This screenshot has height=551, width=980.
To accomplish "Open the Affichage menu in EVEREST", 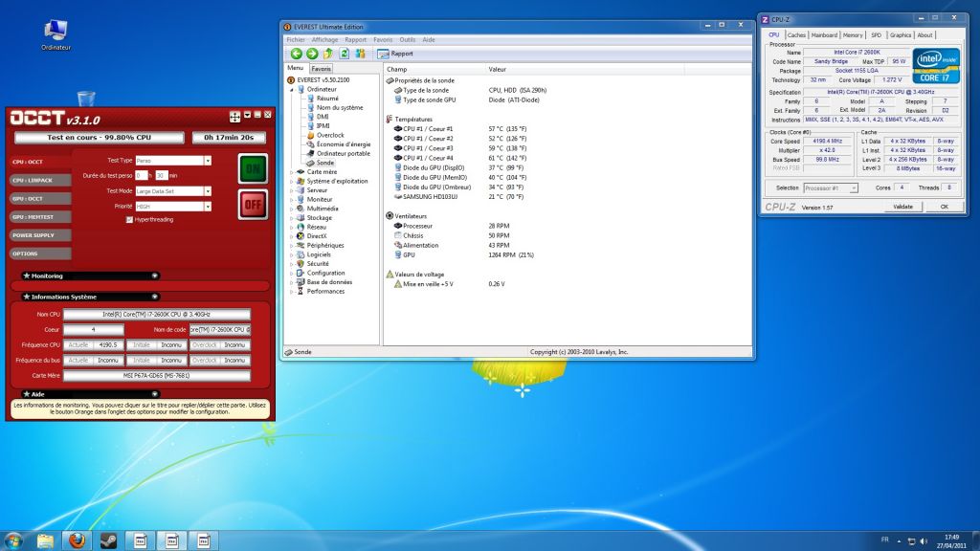I will click(325, 39).
